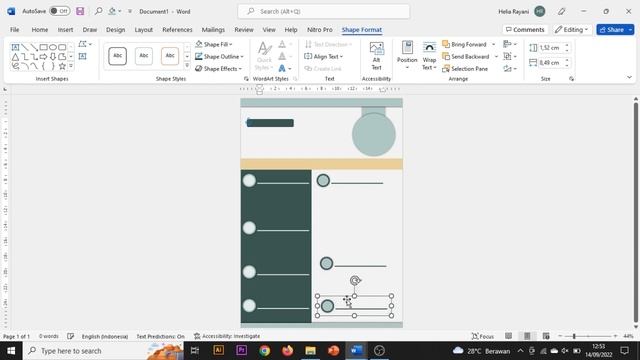Click Accessibility: Investigate in status bar
The image size is (640, 360).
pos(227,336)
